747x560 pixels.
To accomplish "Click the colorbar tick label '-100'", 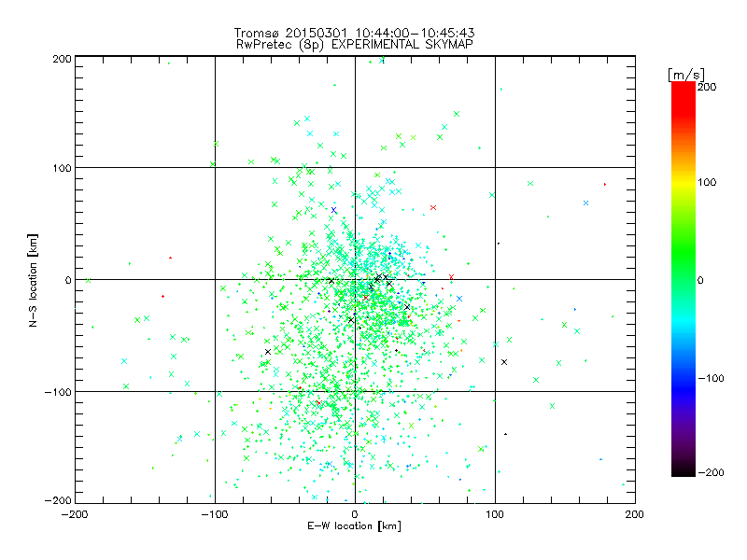I will [x=711, y=379].
